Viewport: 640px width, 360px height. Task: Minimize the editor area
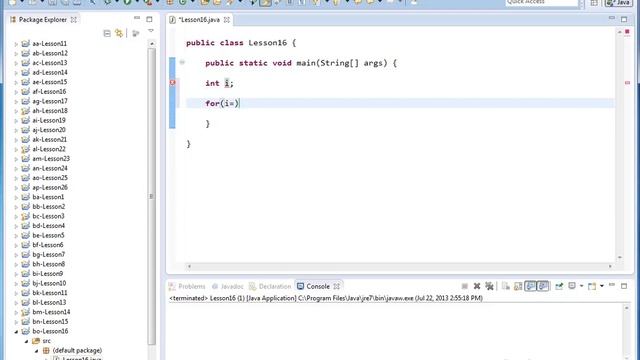click(611, 18)
